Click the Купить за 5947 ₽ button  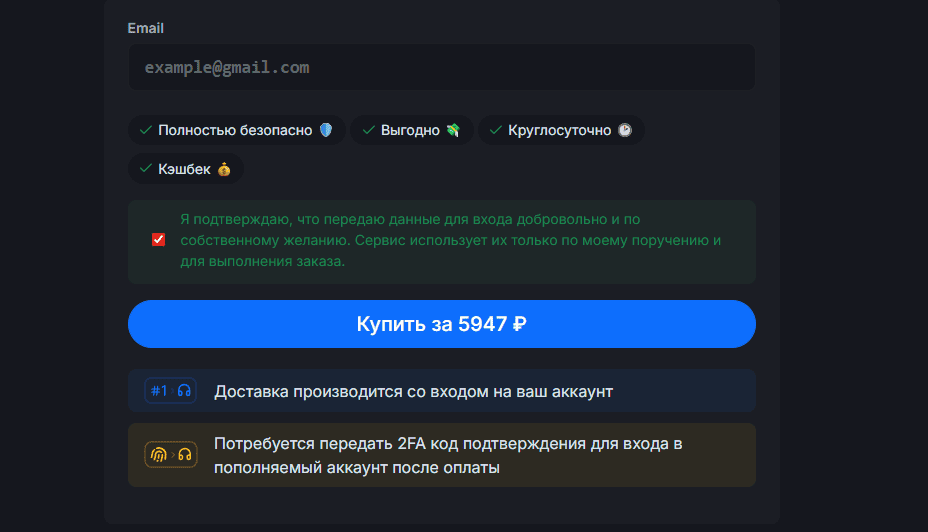point(441,324)
